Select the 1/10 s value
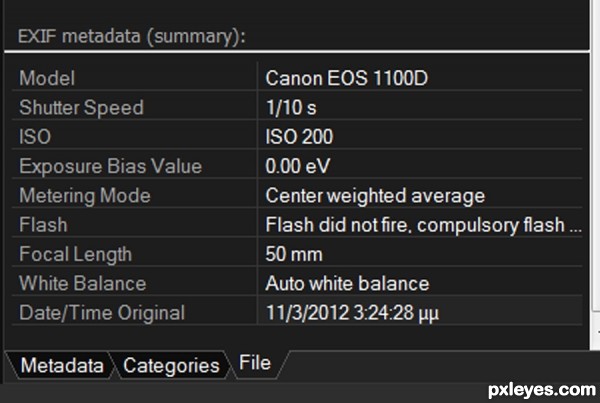Viewport: 600px width, 403px height. 291,107
